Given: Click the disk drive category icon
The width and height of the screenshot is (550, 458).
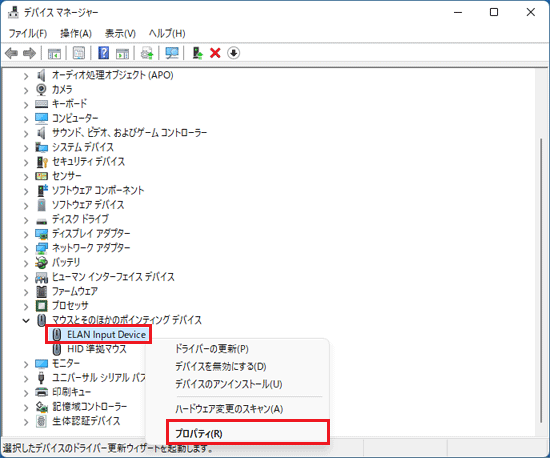Looking at the screenshot, I should 41,221.
